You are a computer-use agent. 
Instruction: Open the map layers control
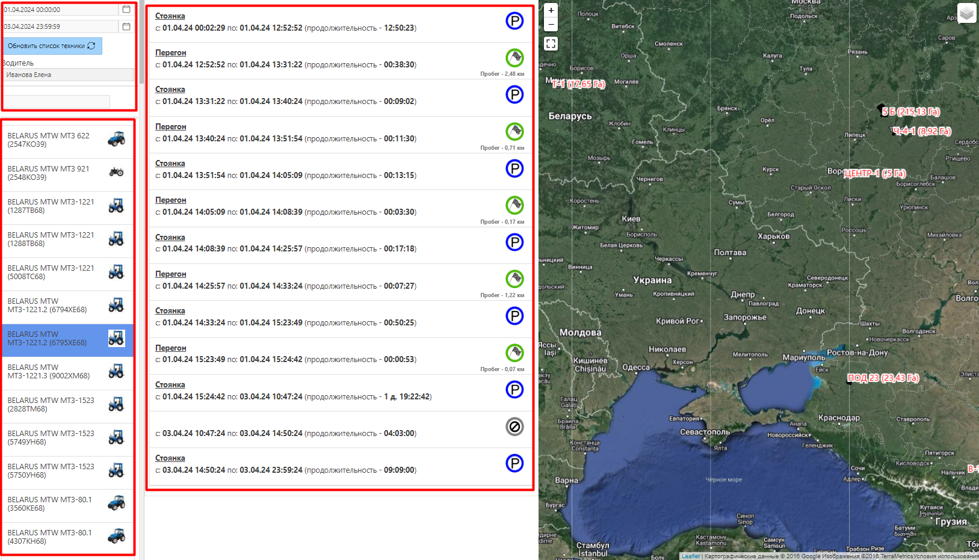(966, 13)
